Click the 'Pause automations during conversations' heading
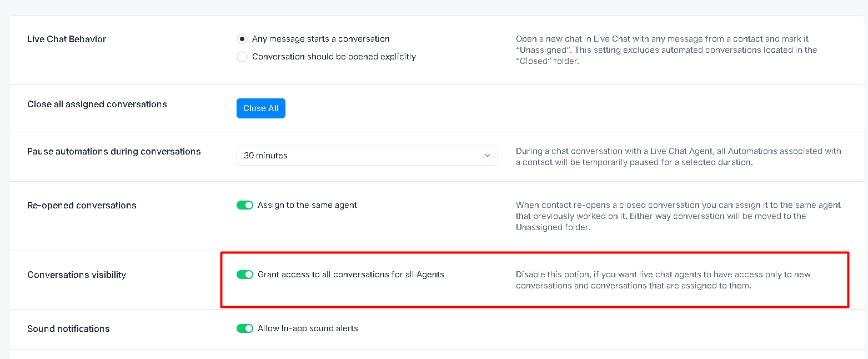The height and width of the screenshot is (359, 868). [114, 151]
